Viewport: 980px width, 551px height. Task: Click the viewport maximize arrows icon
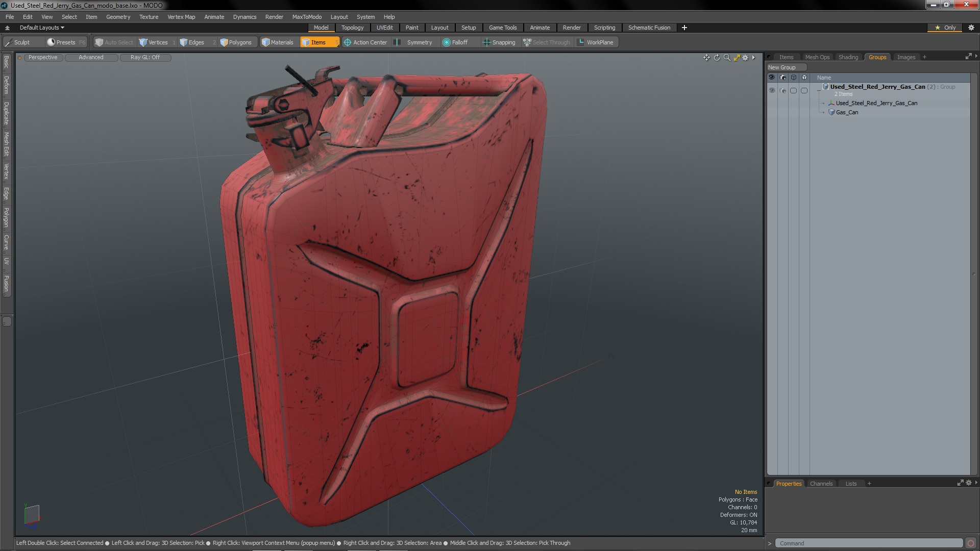click(x=737, y=58)
